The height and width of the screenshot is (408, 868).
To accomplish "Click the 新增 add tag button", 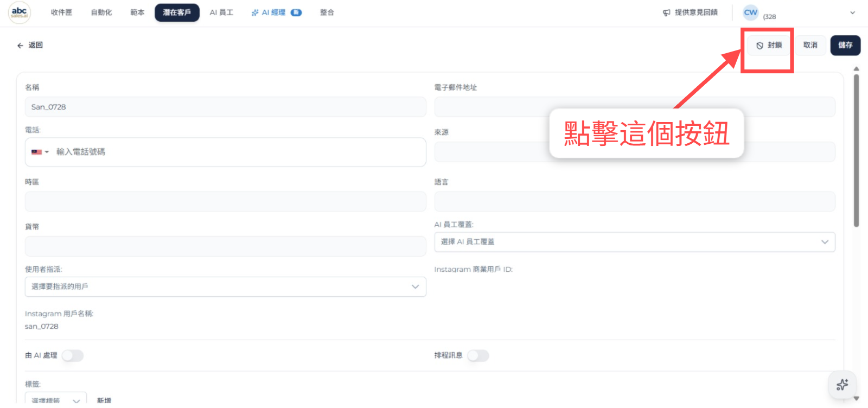I will pos(104,400).
